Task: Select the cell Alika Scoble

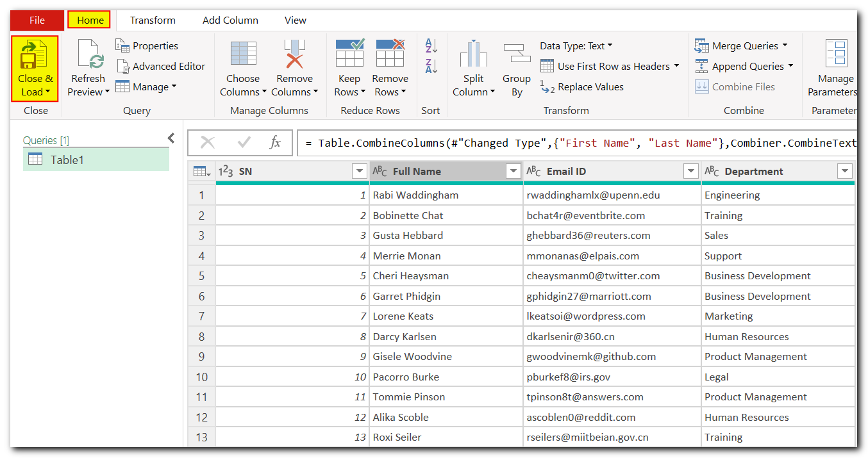Action: click(446, 417)
